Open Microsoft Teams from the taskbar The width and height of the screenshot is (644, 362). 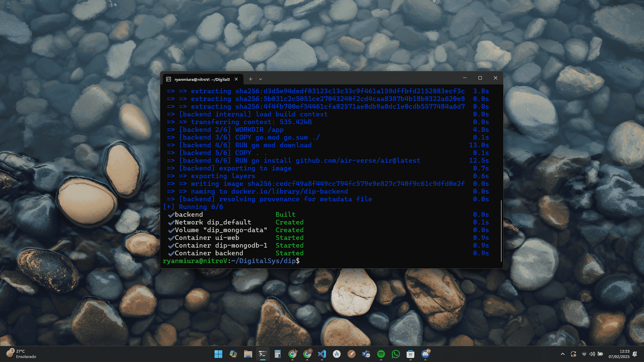click(x=366, y=354)
